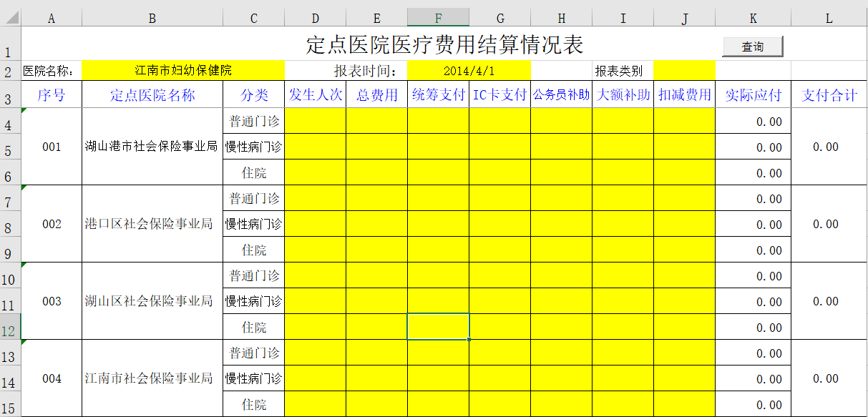
Task: Select column F header
Action: 439,19
